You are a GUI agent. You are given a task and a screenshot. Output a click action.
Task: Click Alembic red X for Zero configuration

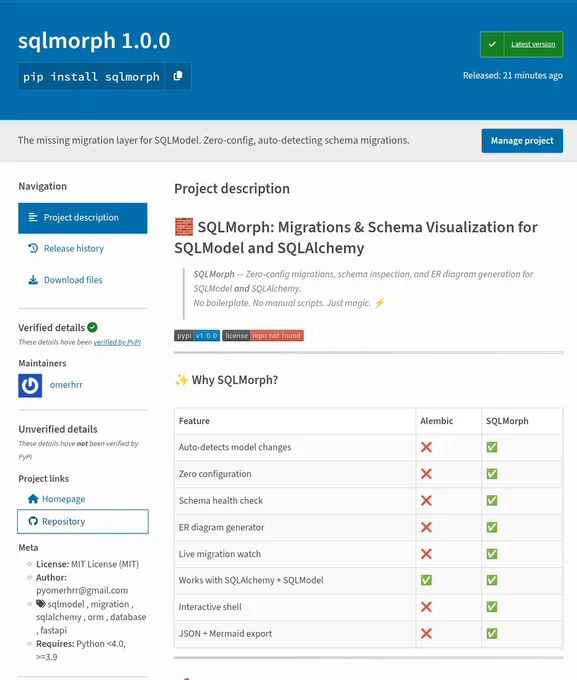point(426,474)
